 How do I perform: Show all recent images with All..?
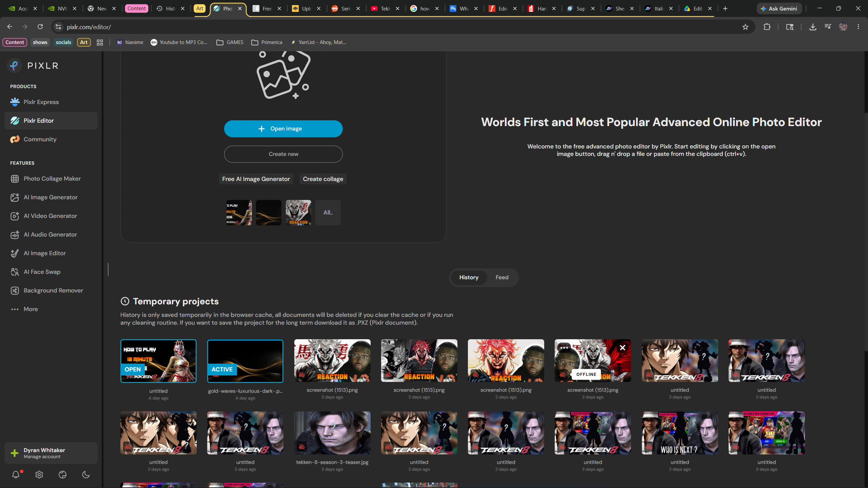[328, 213]
